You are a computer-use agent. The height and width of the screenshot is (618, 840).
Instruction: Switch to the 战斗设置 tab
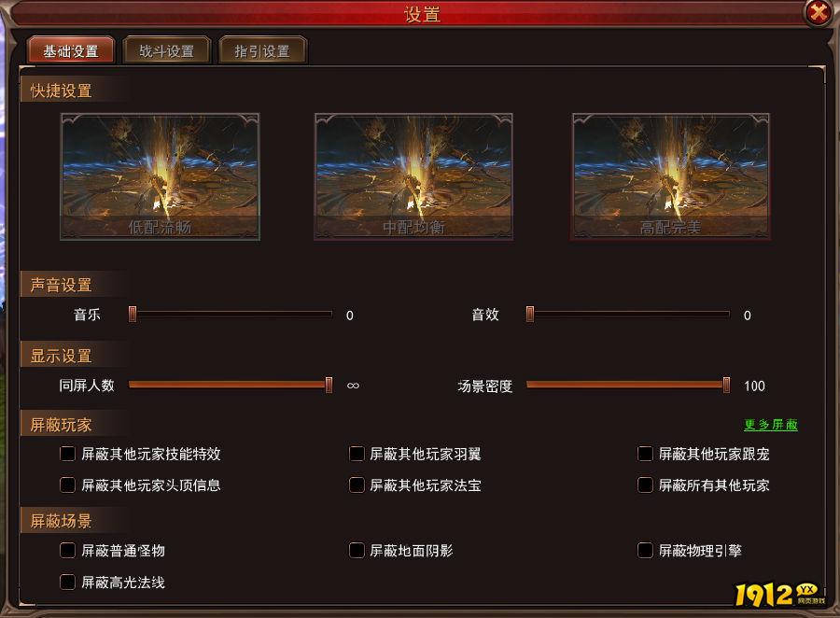(167, 51)
